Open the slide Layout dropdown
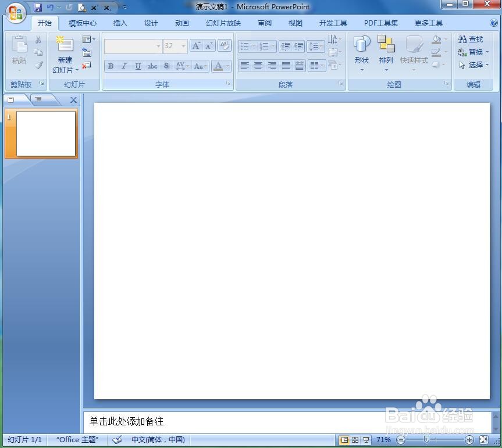 click(x=88, y=40)
